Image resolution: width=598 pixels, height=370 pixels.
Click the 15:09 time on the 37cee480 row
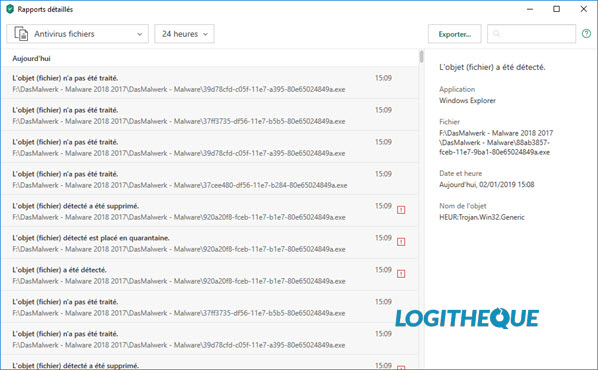click(x=383, y=174)
